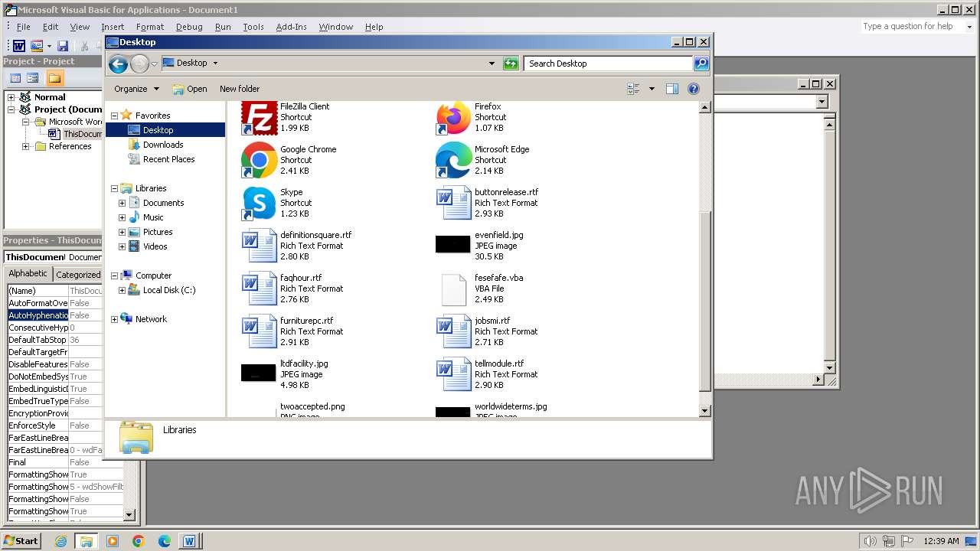Click the New folder button

[240, 89]
